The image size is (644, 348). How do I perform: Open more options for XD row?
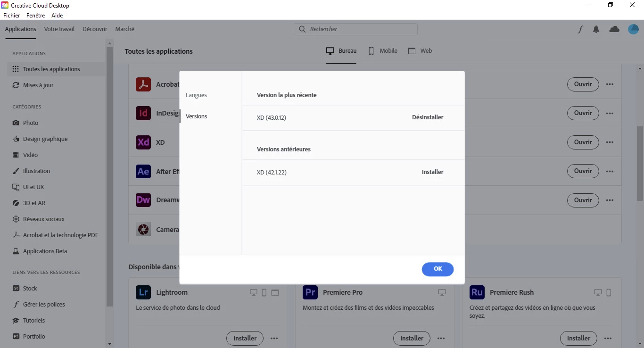(x=610, y=142)
